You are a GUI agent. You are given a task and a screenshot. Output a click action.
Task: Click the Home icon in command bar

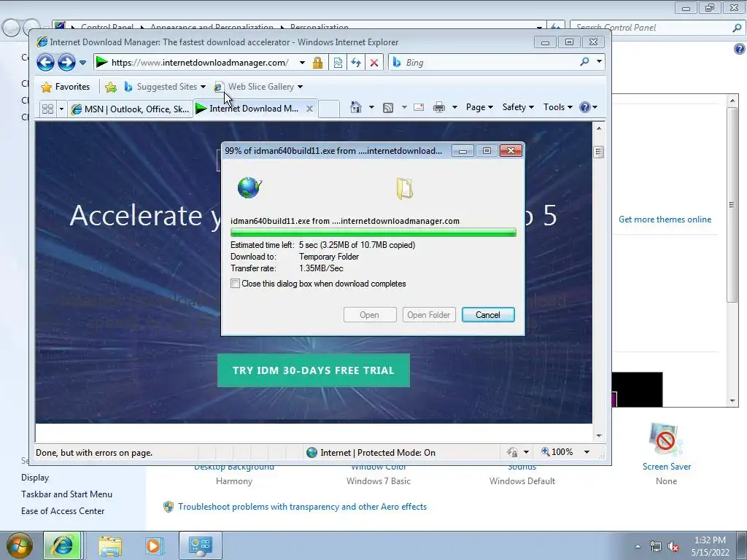tap(355, 107)
